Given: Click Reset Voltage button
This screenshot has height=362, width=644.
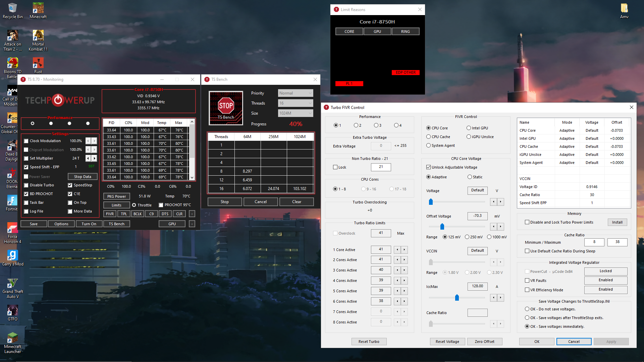Looking at the screenshot, I should tap(447, 342).
